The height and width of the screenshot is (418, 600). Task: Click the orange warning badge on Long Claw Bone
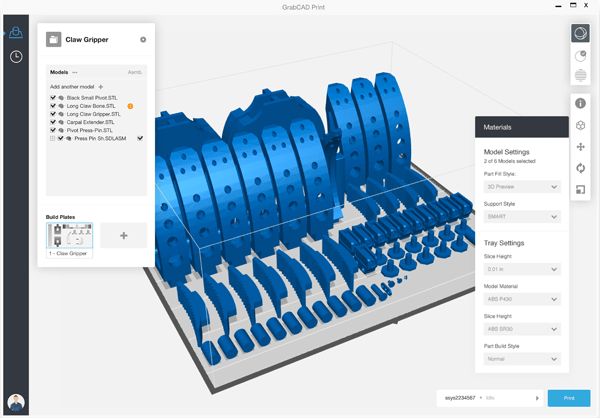tap(130, 105)
